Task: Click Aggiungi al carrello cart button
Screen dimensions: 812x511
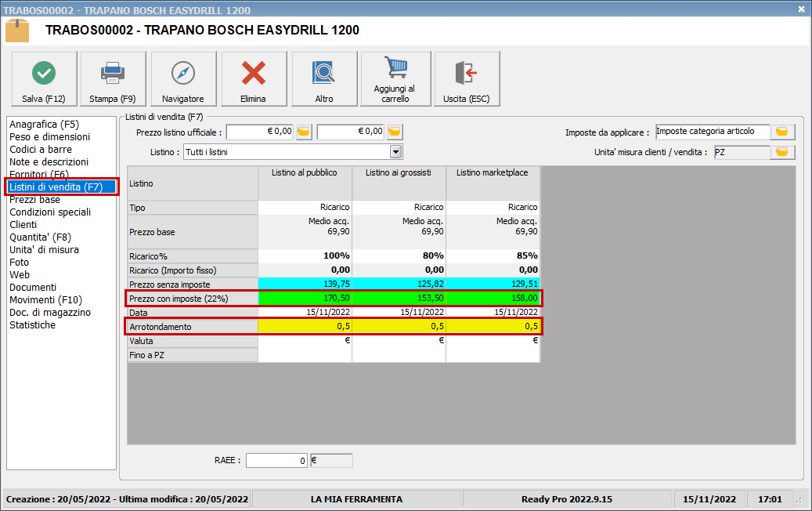Action: (395, 79)
